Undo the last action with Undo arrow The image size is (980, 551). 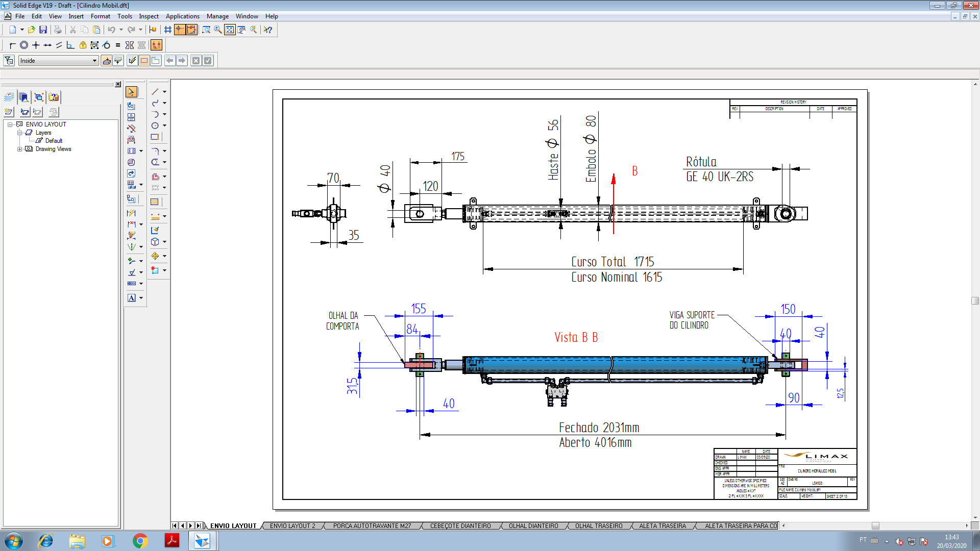pyautogui.click(x=111, y=30)
